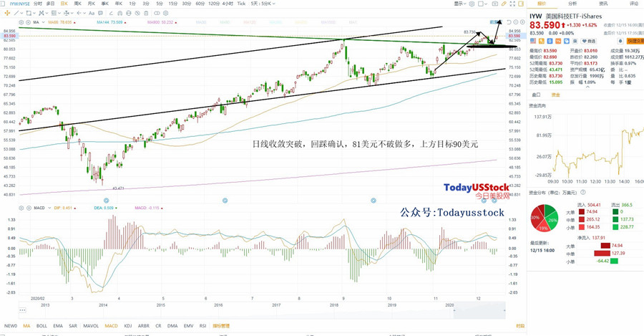Select the angle measurement tool
This screenshot has height=336, width=644.
(x=112, y=13)
